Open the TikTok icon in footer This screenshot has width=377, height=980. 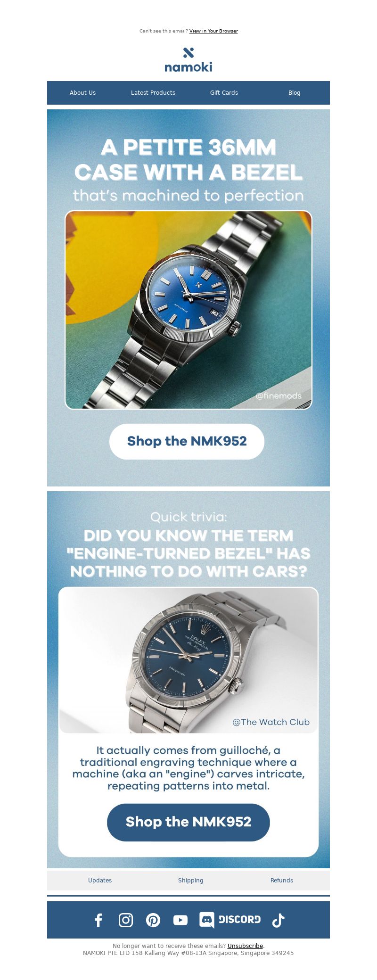[x=279, y=920]
